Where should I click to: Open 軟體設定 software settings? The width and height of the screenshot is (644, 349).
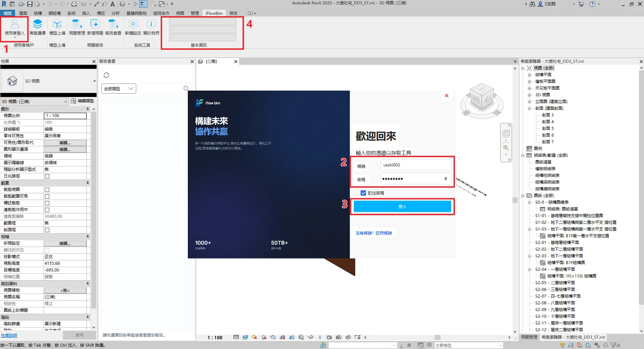tap(133, 28)
